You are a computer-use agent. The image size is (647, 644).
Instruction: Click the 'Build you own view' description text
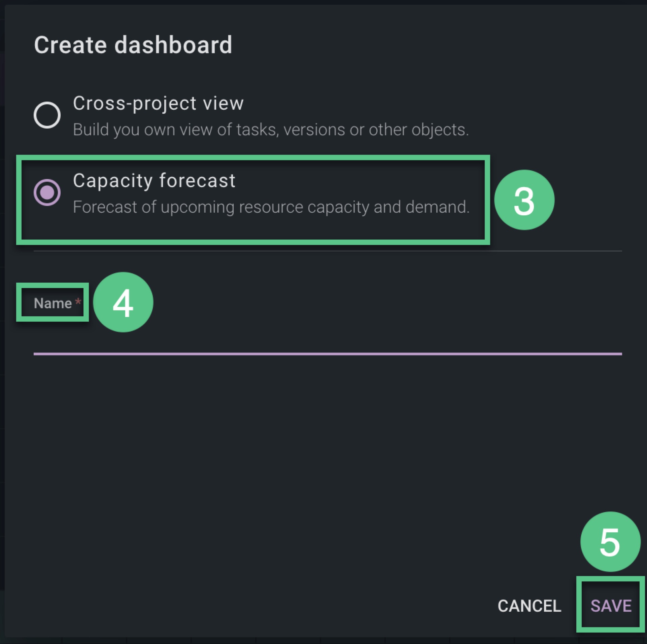click(271, 130)
